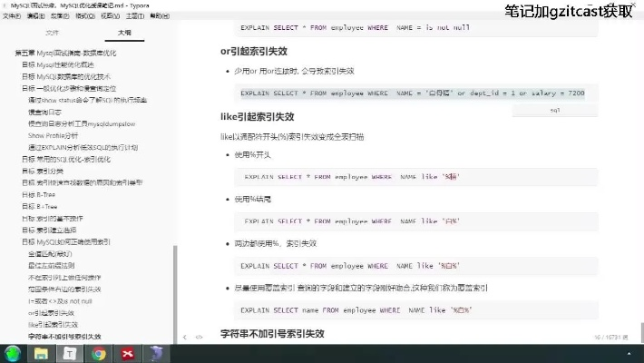Click the like引起索引失效 heading in document
The width and height of the screenshot is (644, 363).
[x=257, y=117]
